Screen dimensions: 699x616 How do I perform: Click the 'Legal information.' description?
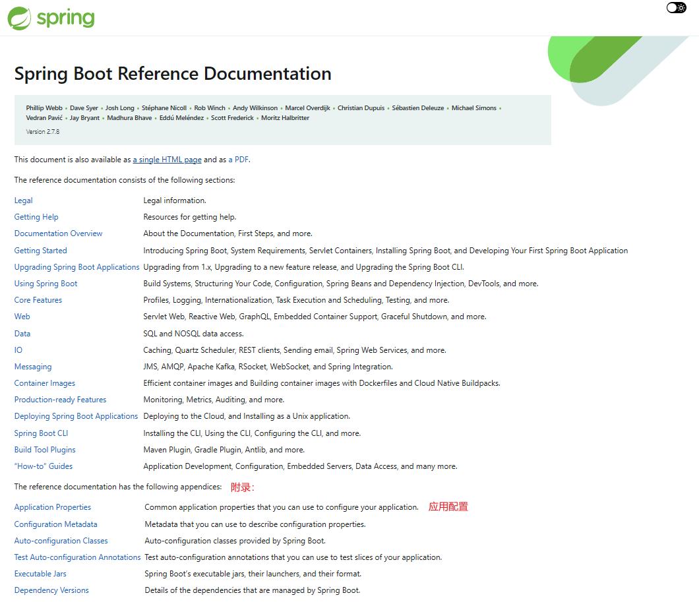pos(175,200)
